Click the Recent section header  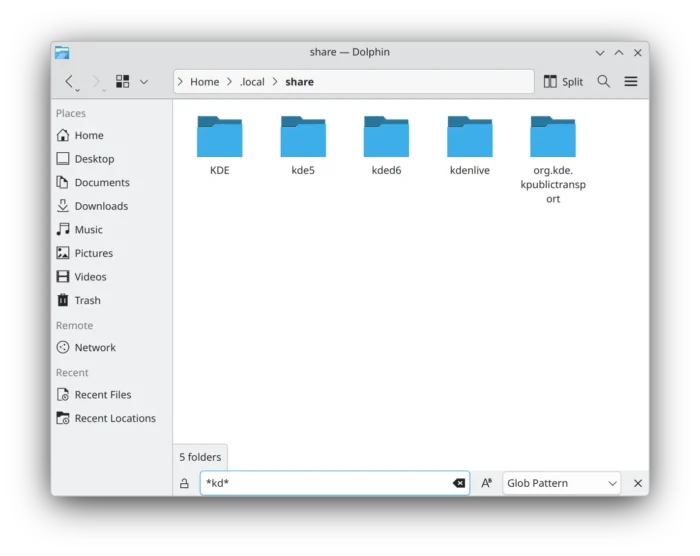(x=72, y=373)
